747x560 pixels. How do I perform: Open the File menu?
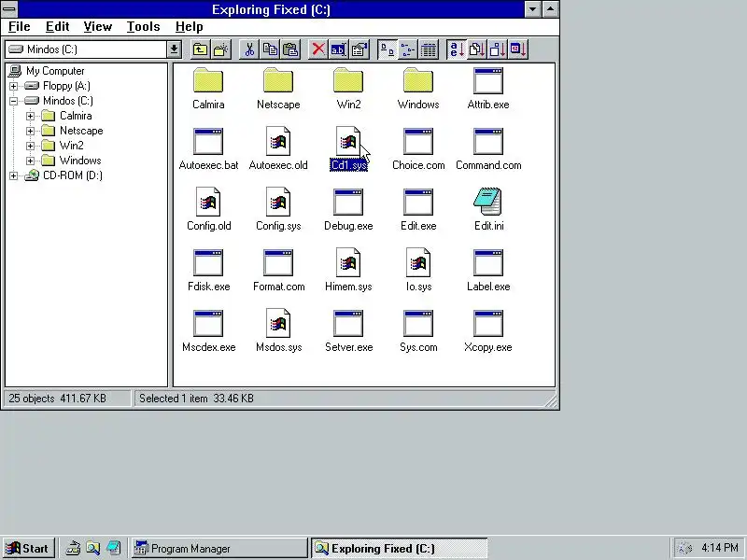(20, 27)
